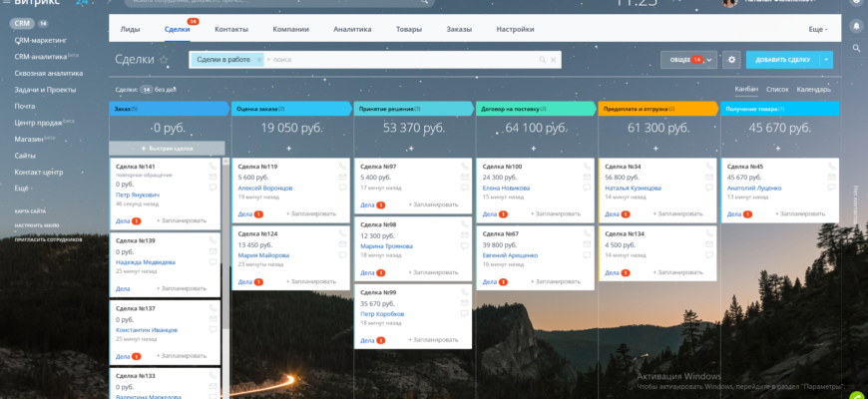This screenshot has height=399, width=868.
Task: Open the chat icon on Сделка №67
Action: (x=587, y=255)
